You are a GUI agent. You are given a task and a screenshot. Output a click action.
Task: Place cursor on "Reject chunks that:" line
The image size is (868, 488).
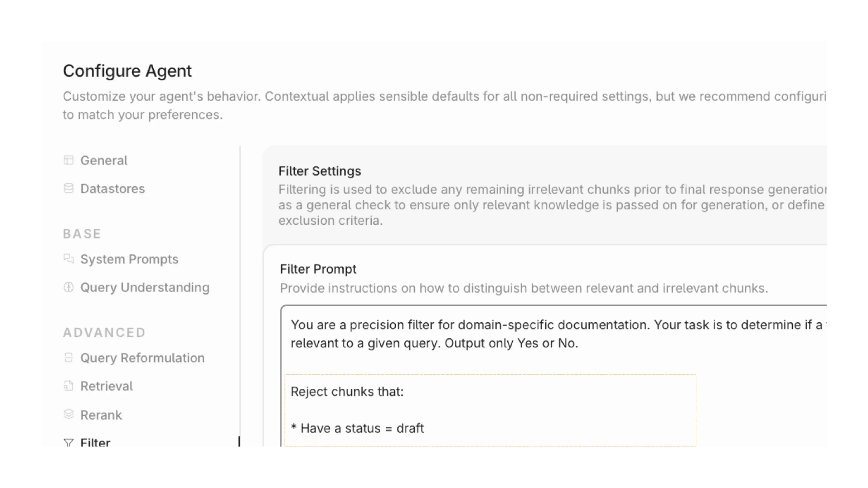pyautogui.click(x=347, y=392)
